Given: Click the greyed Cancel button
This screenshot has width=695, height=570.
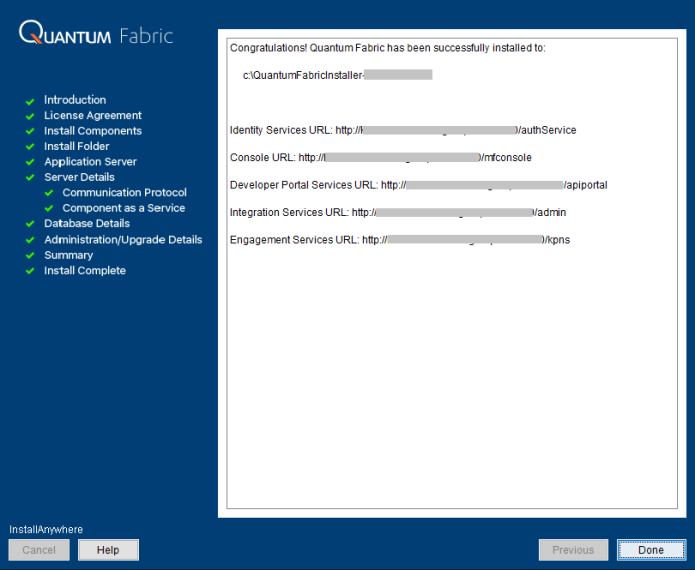Looking at the screenshot, I should click(39, 550).
